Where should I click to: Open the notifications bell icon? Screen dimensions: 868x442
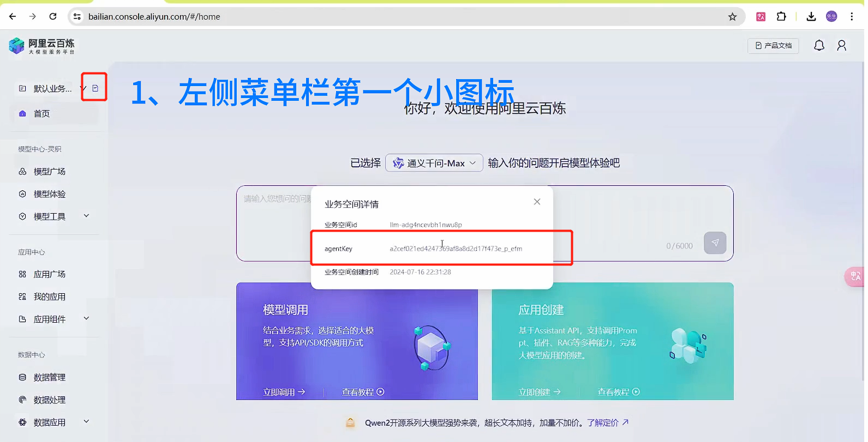pos(819,45)
